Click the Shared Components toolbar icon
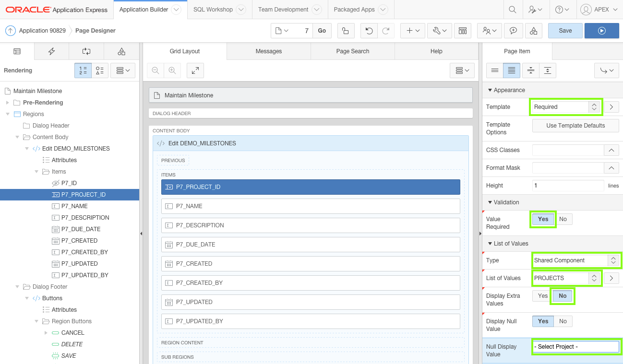This screenshot has height=364, width=623. (534, 31)
